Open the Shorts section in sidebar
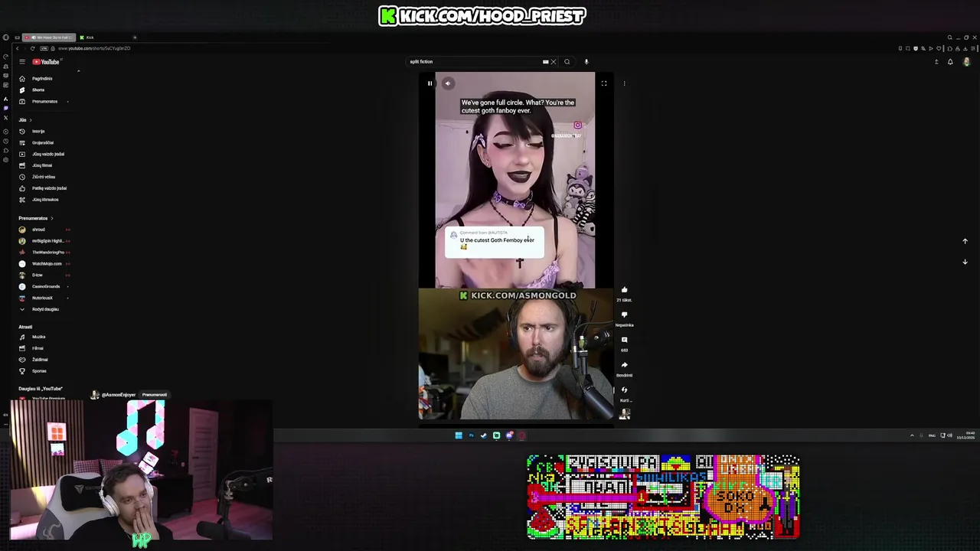The height and width of the screenshot is (551, 980). tap(38, 90)
